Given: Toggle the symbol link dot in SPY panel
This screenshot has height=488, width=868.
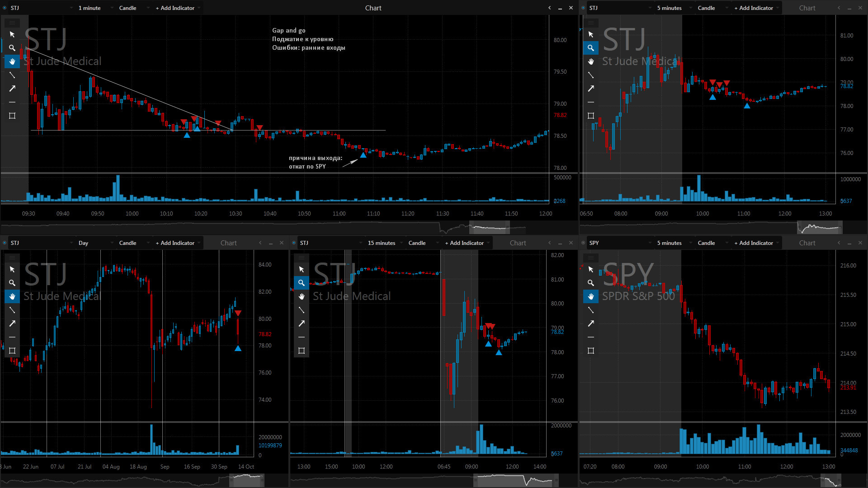Looking at the screenshot, I should 583,243.
